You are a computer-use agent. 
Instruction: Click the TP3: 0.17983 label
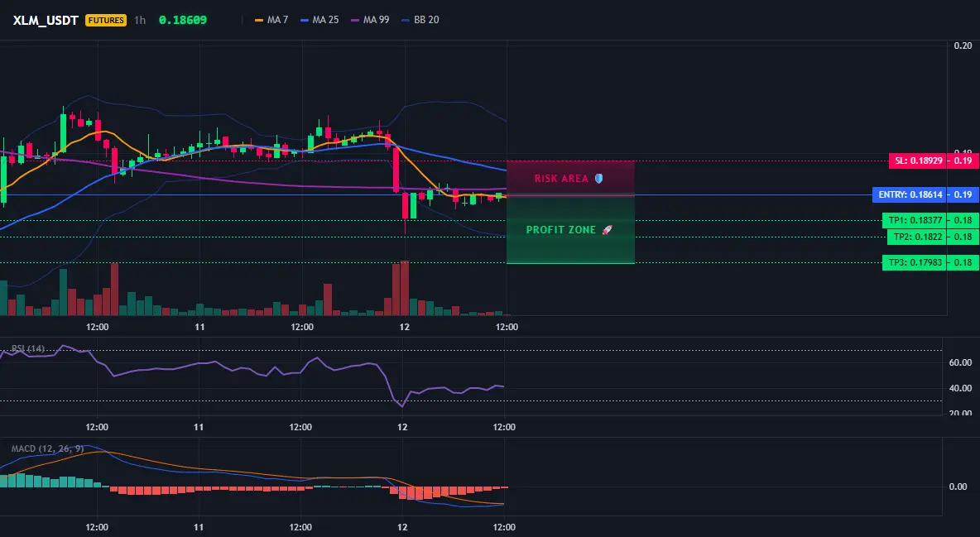915,262
